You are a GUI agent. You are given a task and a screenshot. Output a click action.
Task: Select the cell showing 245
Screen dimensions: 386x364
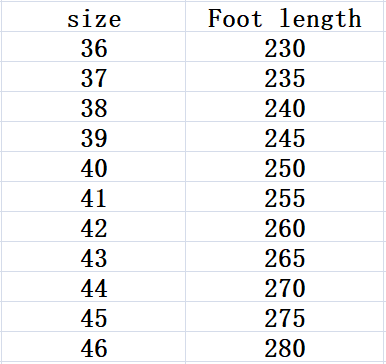(x=285, y=137)
